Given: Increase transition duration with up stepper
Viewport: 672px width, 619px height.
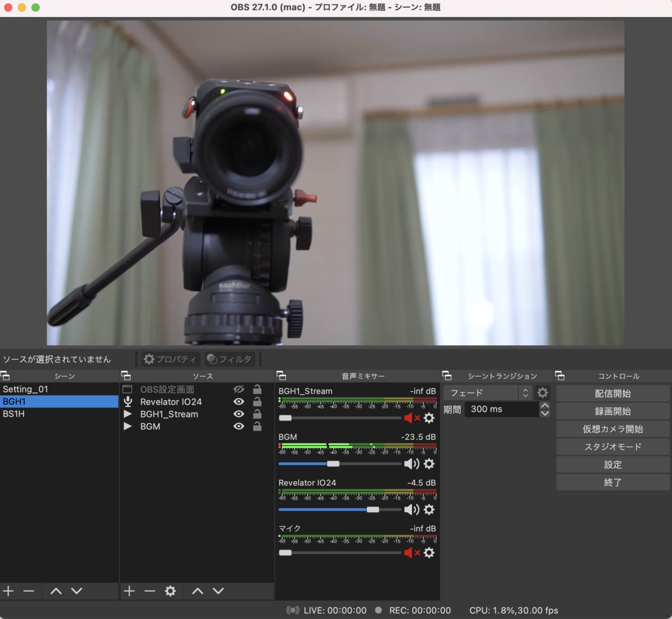Looking at the screenshot, I should (545, 405).
